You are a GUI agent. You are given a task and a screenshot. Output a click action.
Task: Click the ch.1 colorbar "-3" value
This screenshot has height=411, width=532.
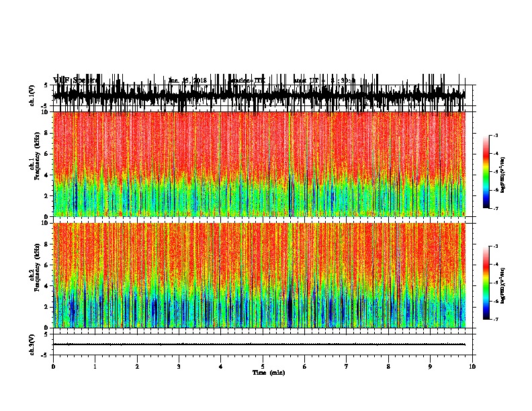tap(496, 136)
